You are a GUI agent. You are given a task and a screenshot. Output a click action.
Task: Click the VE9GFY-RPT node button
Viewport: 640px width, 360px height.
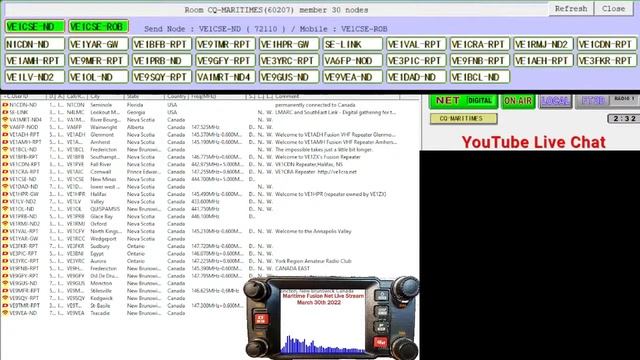[x=226, y=60]
